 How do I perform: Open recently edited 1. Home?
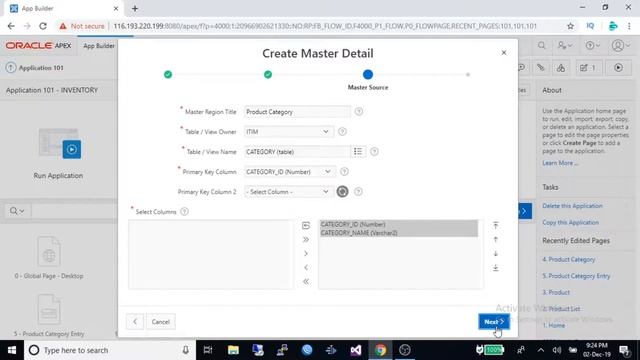pyautogui.click(x=554, y=325)
